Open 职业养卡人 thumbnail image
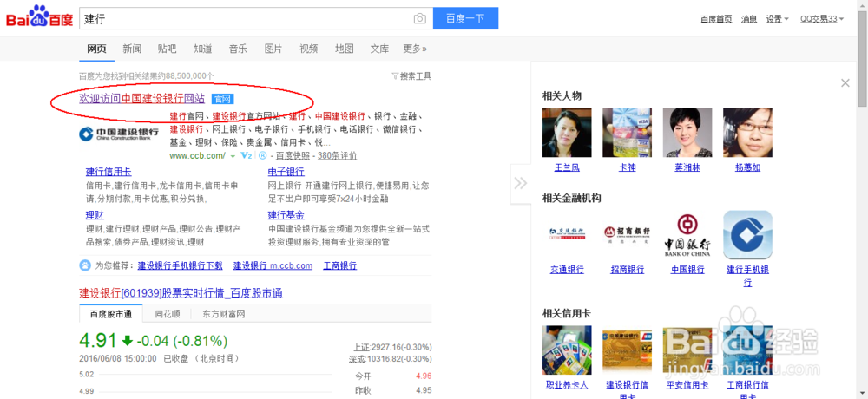Screen dimensions: 868x399 (x=567, y=350)
